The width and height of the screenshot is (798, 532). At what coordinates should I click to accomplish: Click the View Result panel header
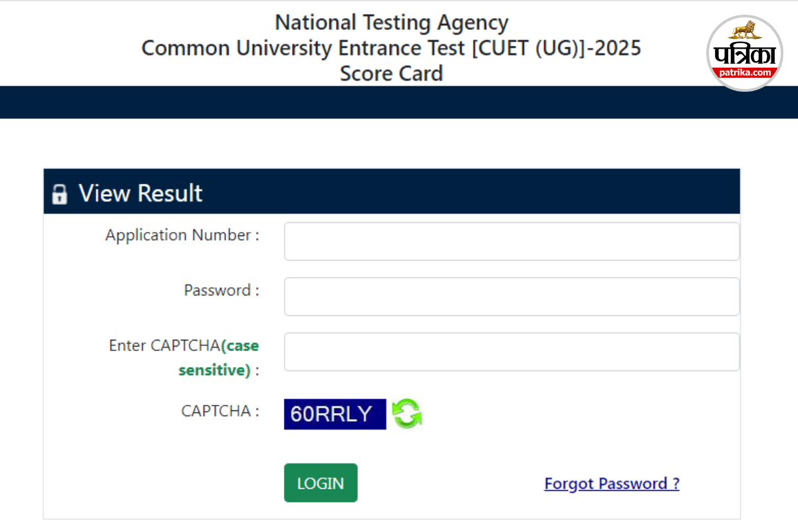point(391,193)
